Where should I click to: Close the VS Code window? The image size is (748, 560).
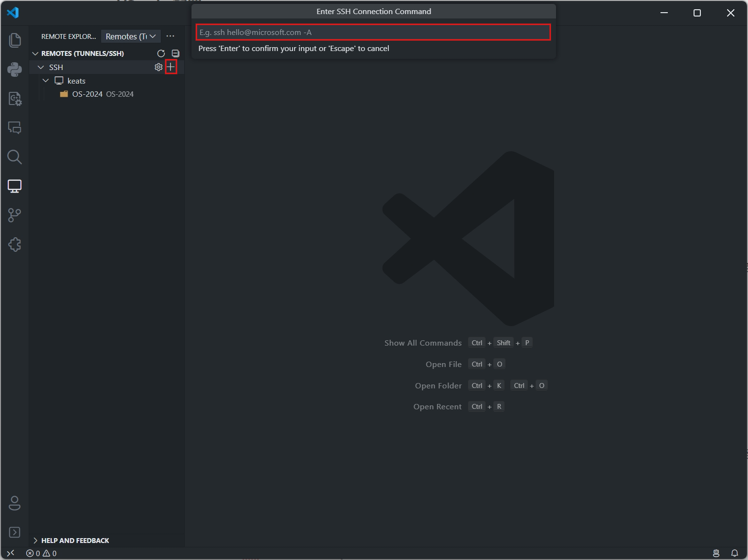(731, 13)
